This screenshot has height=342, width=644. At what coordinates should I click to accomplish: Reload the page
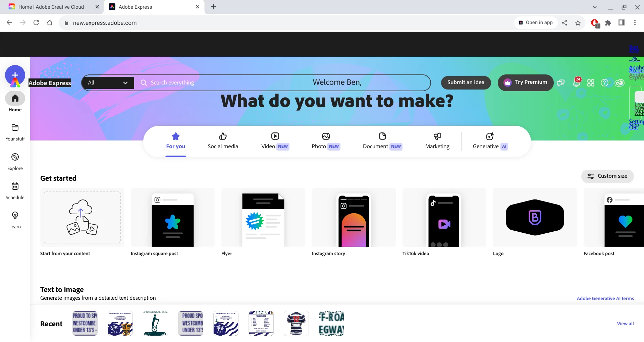click(x=36, y=23)
